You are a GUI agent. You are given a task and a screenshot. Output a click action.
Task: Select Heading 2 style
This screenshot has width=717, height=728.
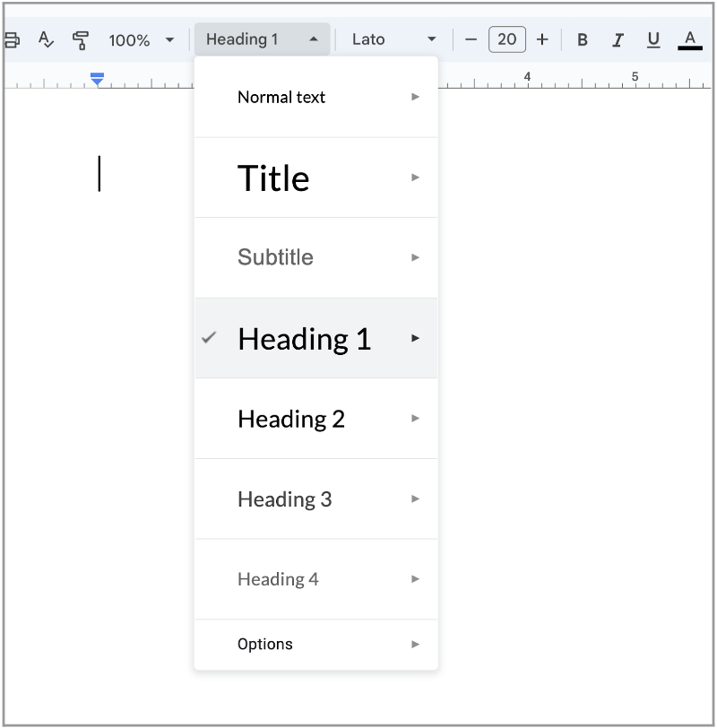point(291,419)
